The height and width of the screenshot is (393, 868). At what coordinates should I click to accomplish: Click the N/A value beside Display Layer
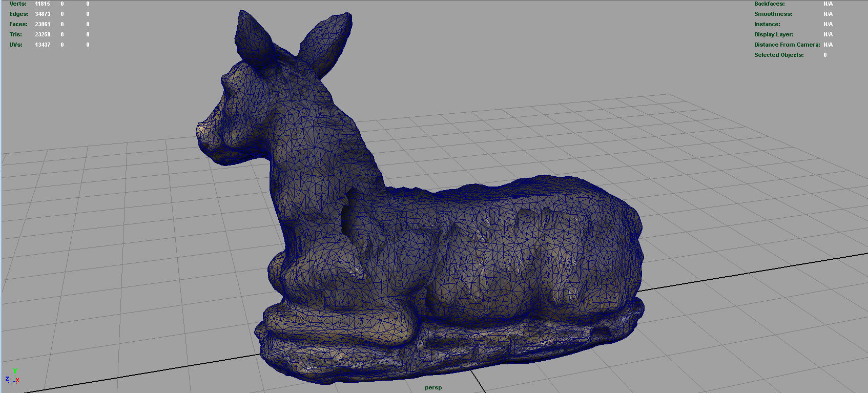828,34
